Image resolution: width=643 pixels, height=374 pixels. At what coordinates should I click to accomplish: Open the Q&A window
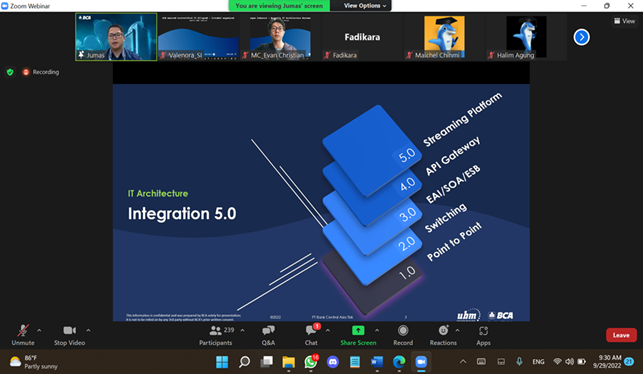click(268, 335)
